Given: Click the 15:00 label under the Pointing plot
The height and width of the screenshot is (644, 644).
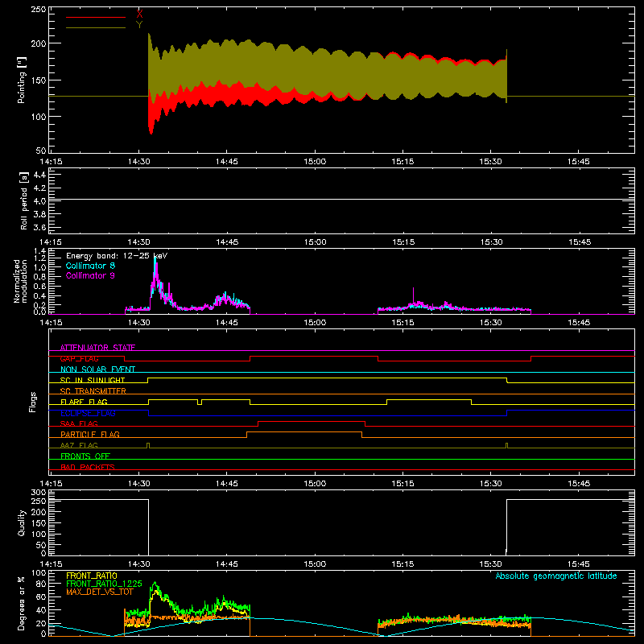Looking at the screenshot, I should [x=315, y=162].
